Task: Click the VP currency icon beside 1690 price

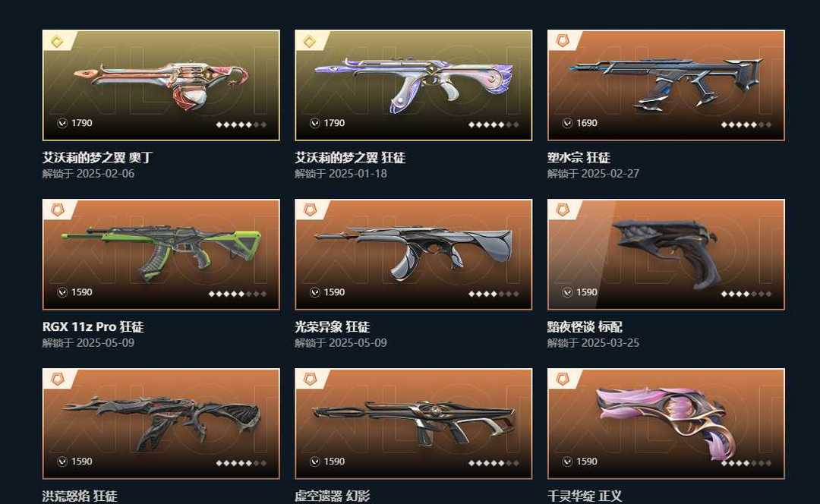Action: click(567, 123)
